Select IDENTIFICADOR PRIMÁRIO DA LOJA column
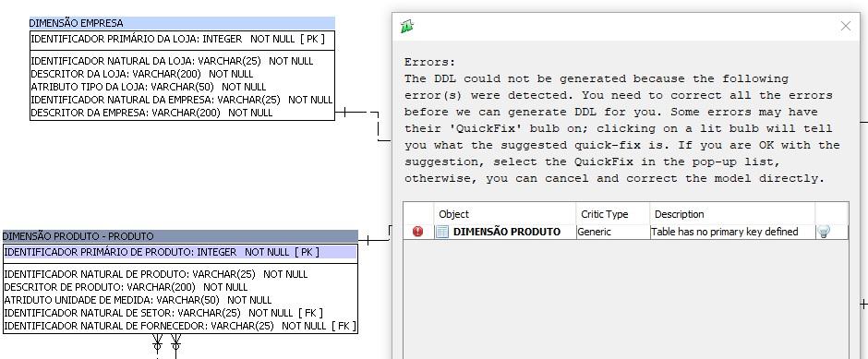Screen dimensions: 868x359 (x=177, y=40)
